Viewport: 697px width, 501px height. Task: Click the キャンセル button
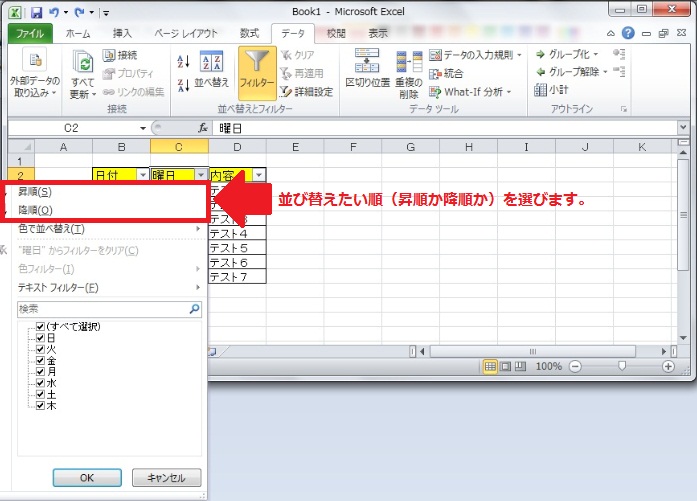pos(167,478)
